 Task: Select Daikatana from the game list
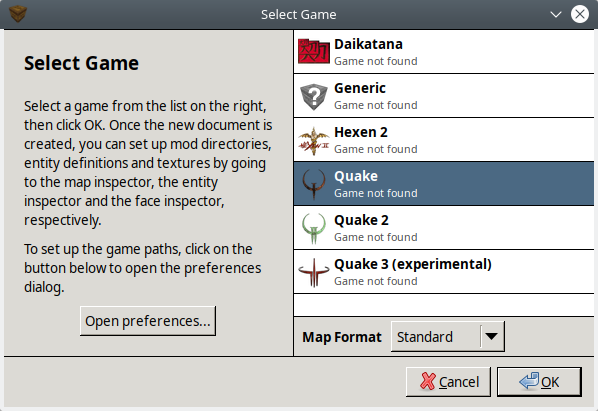point(444,52)
